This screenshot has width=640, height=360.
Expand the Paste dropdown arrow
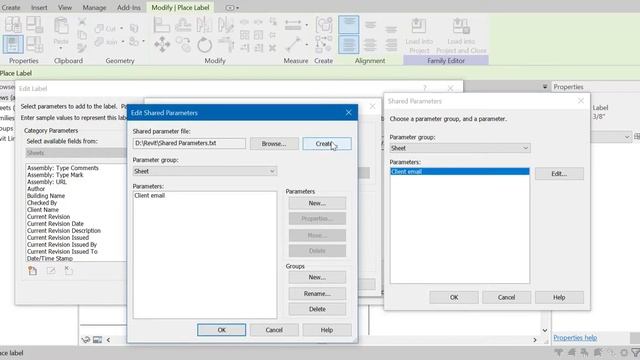click(x=61, y=48)
